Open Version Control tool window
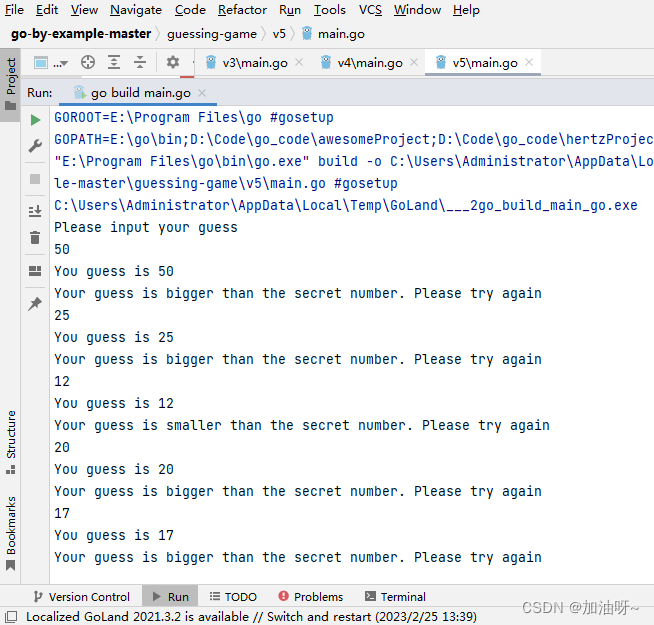 click(82, 597)
